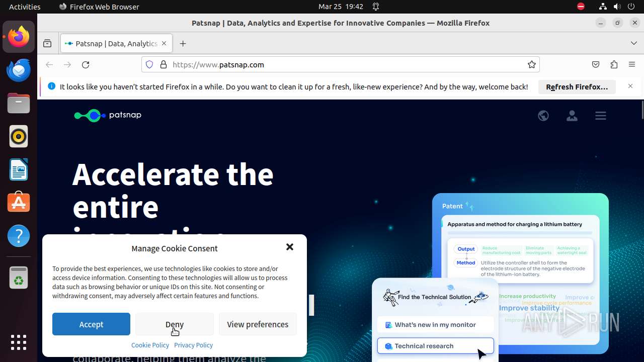Click the notification bar info icon
644x362 pixels.
51,86
